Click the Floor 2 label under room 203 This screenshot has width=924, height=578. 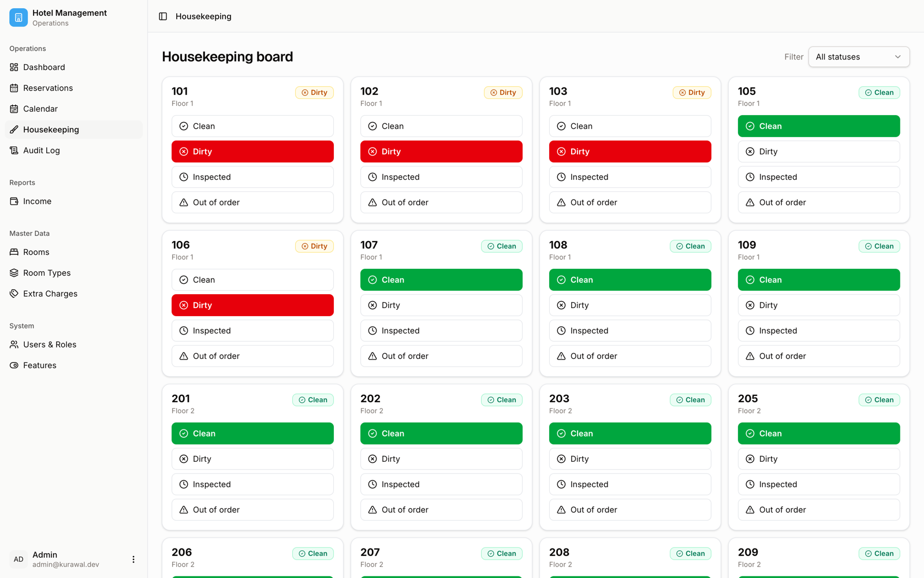[561, 411]
